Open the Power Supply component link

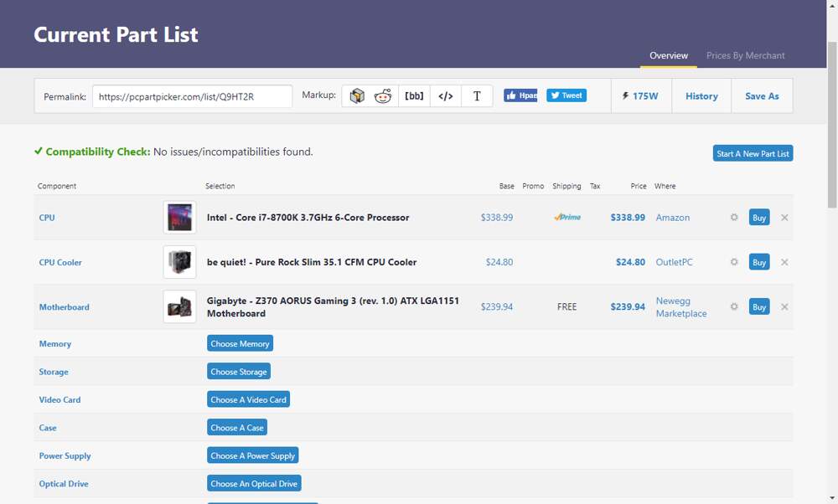[x=65, y=456]
